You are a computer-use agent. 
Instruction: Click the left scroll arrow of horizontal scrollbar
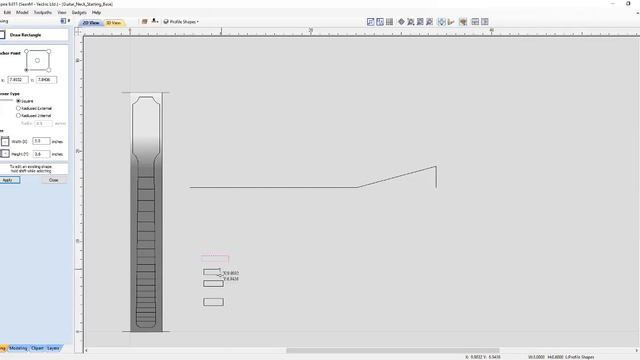(x=86, y=351)
